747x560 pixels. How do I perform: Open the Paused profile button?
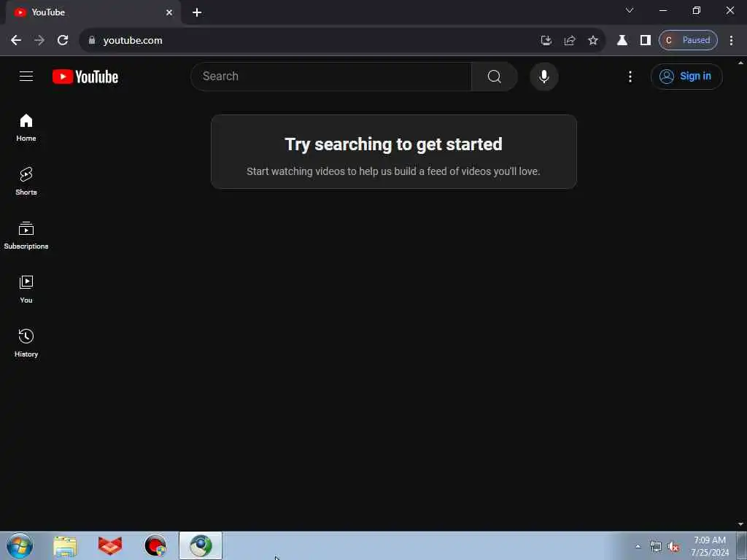pyautogui.click(x=688, y=41)
